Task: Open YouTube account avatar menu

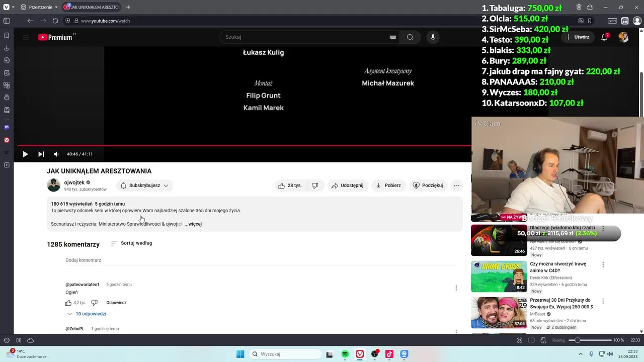Action: pos(623,37)
